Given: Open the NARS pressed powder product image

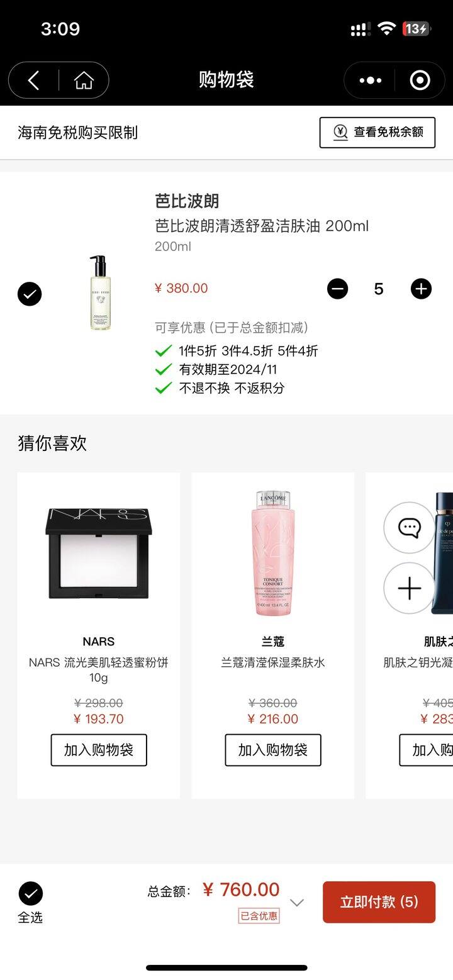Looking at the screenshot, I should coord(99,554).
